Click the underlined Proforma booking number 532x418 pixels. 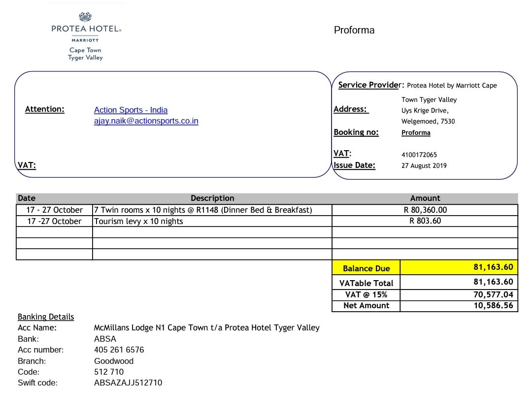coord(416,132)
